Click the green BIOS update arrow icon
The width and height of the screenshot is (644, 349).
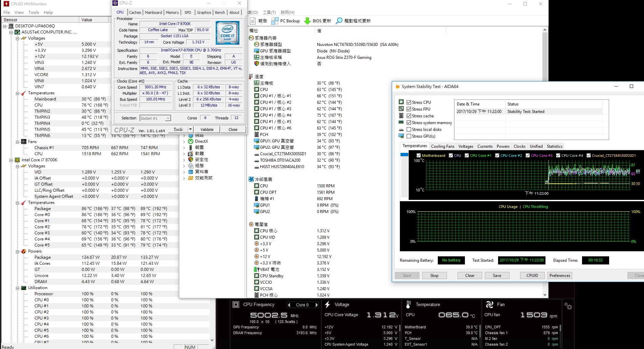[x=307, y=21]
